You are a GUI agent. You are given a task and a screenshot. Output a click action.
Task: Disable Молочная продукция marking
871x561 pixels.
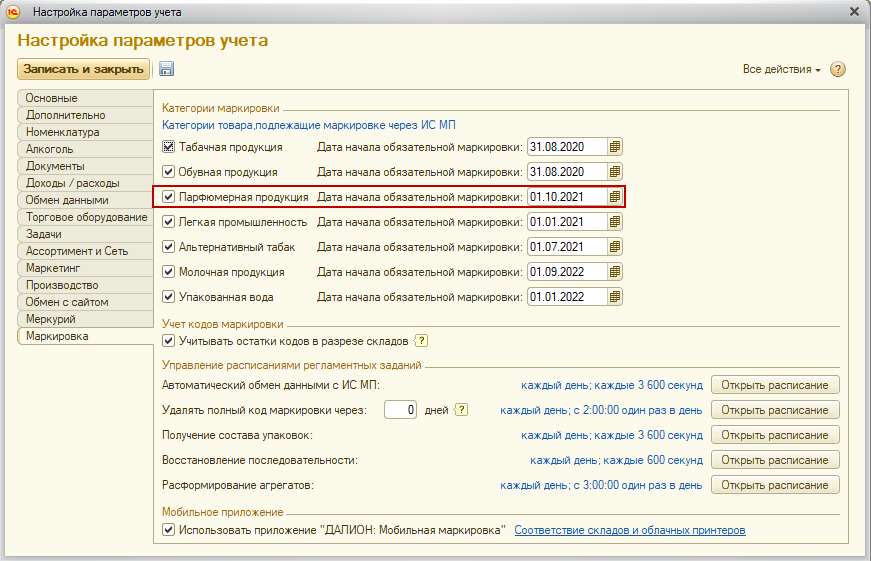[168, 272]
